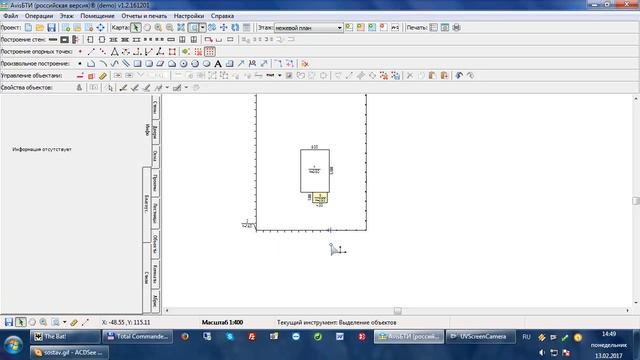Viewport: 640px width, 360px height.
Task: Open the line style dropdown in Управление объектами
Action: point(280,76)
